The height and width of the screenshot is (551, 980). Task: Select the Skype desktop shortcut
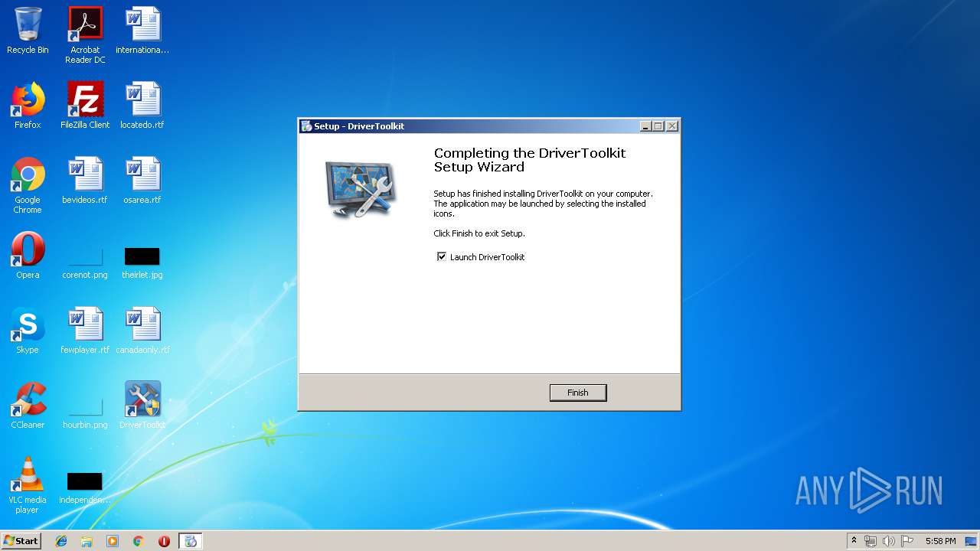point(28,331)
